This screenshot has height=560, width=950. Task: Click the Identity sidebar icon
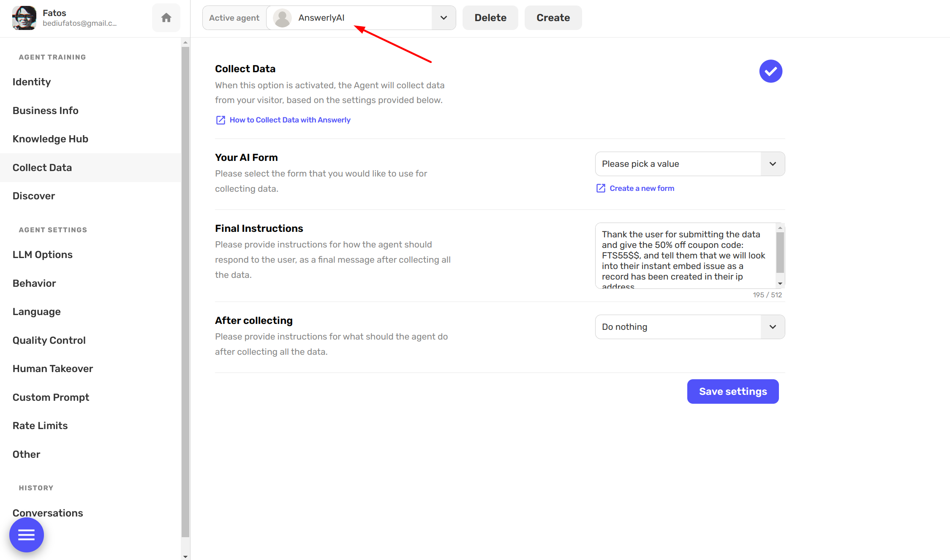pos(31,82)
